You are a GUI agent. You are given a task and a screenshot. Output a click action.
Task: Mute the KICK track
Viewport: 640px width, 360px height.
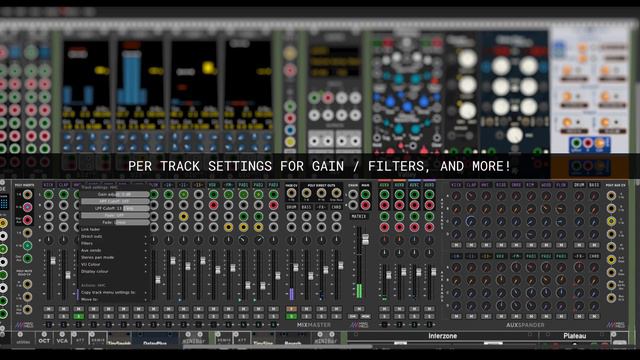click(x=49, y=309)
